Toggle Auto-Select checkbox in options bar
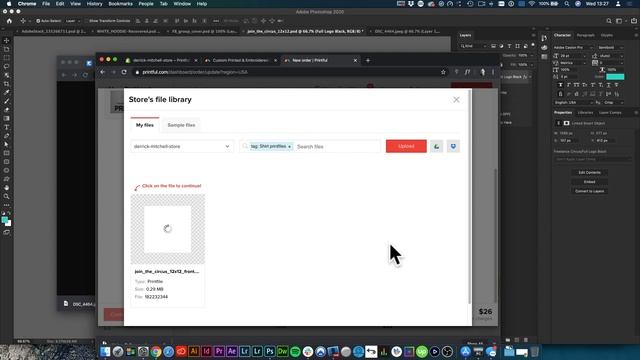 (38, 21)
